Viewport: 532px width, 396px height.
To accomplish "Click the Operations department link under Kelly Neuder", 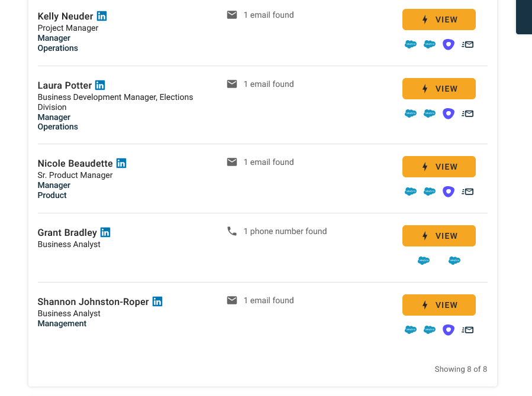I will point(57,48).
